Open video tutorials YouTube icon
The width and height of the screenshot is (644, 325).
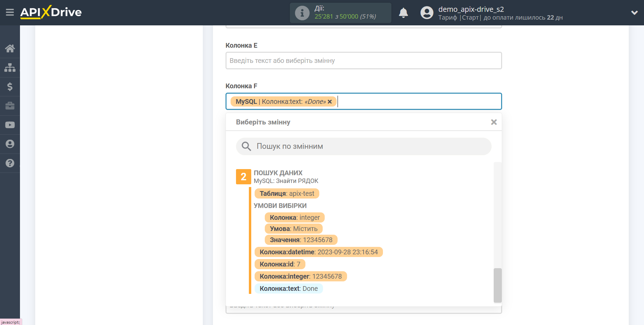pyautogui.click(x=10, y=125)
